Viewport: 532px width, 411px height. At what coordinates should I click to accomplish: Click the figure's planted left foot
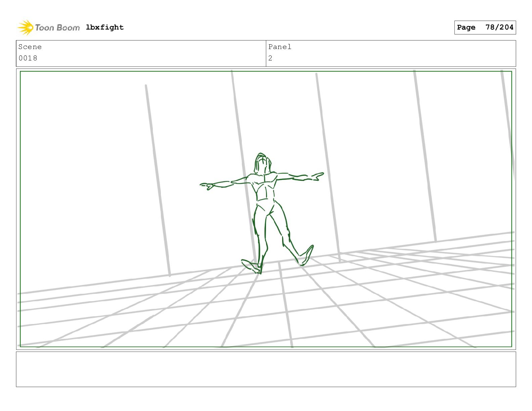pyautogui.click(x=252, y=266)
